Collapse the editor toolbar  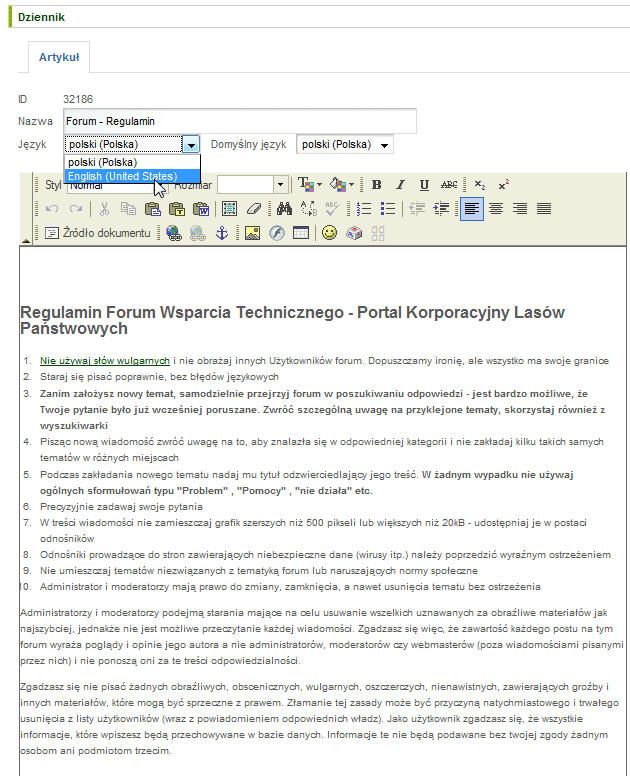click(x=25, y=241)
